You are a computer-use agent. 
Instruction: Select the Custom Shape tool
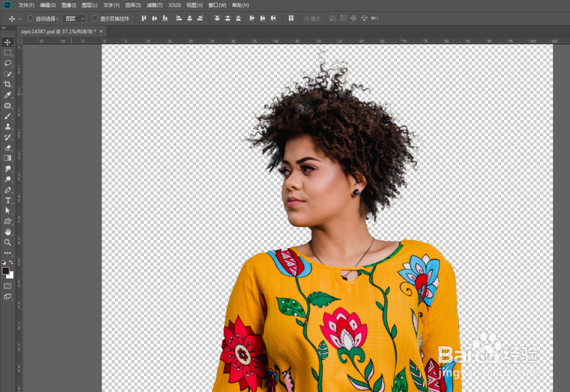pyautogui.click(x=7, y=221)
